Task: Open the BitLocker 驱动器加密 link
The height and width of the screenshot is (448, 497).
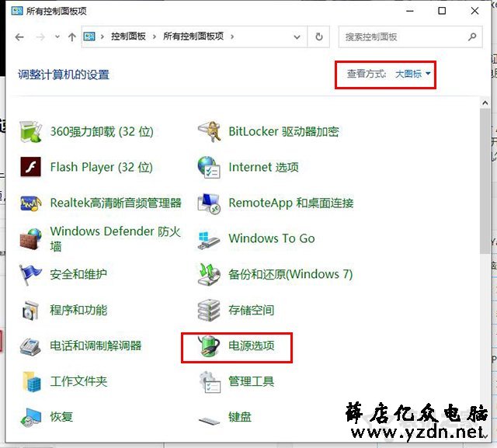Action: coord(283,131)
